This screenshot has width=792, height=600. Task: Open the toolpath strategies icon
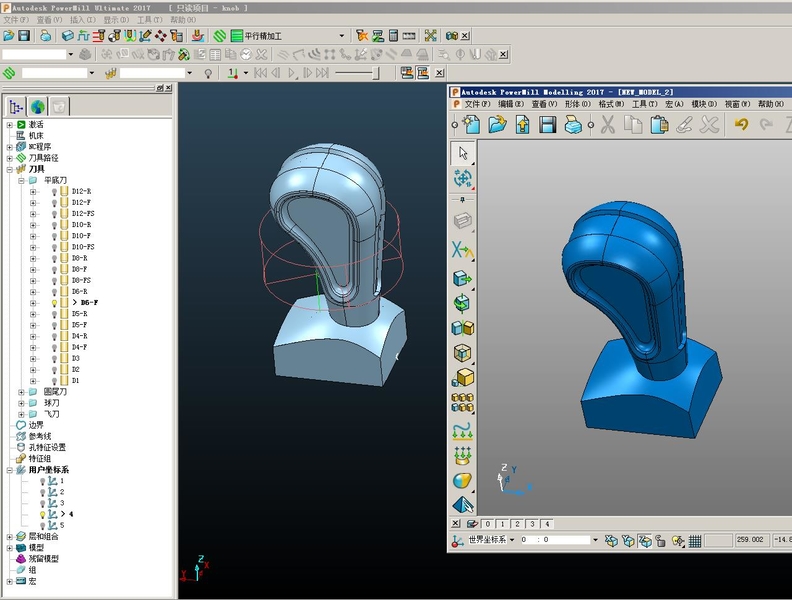coord(220,36)
